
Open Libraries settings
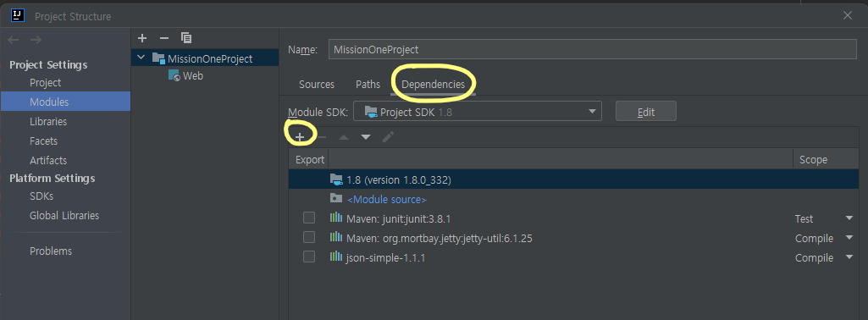pos(48,121)
